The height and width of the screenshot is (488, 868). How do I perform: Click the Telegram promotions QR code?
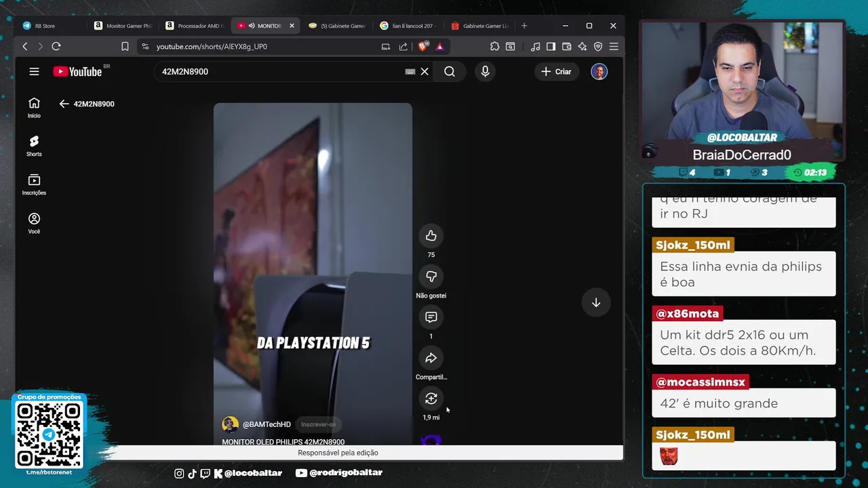50,434
